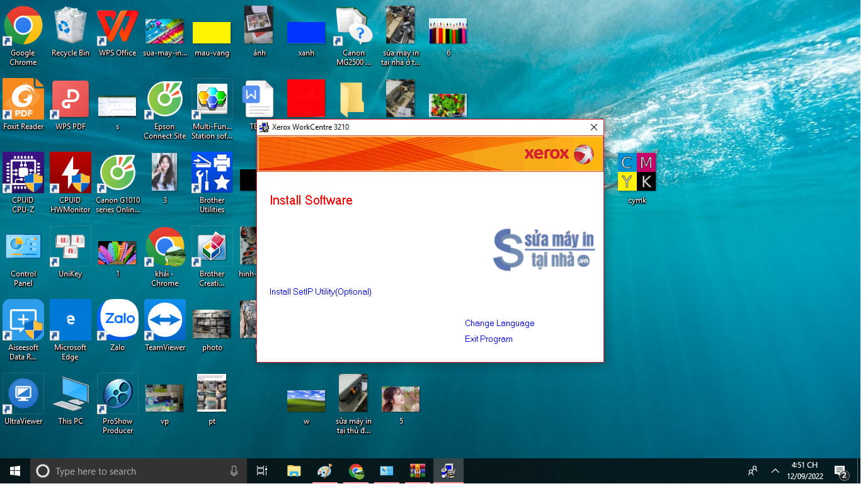Click the Install Software link
This screenshot has height=491, width=868.
311,200
